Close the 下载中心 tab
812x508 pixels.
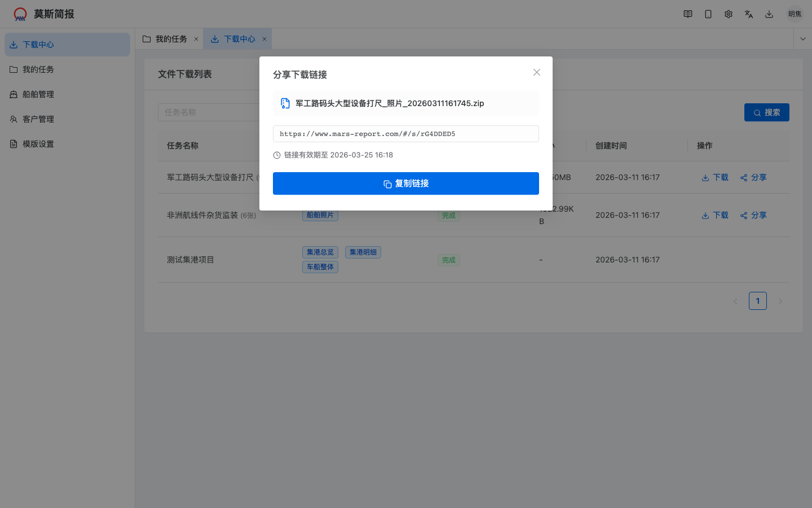264,38
